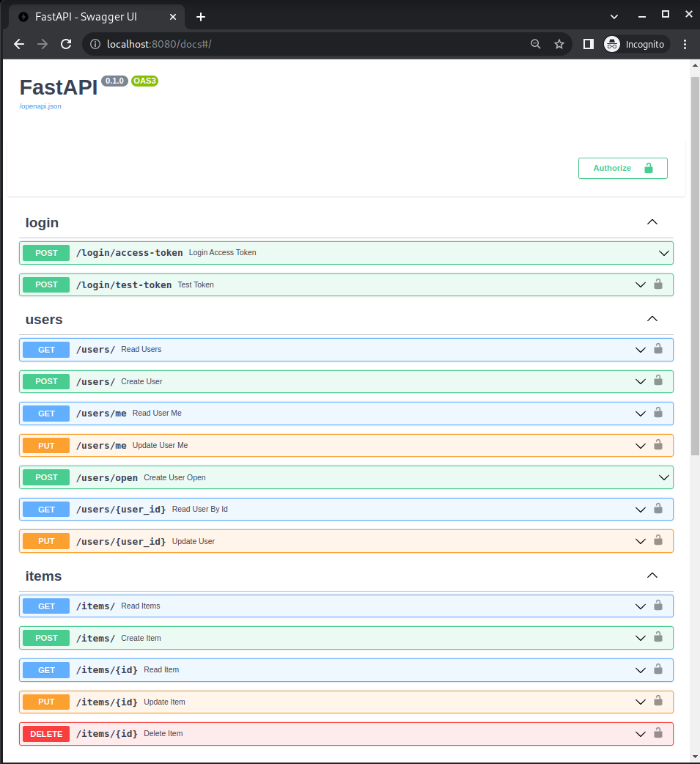Screen dimensions: 700x764
Task: Click lock icon on POST /users/ Create User
Action: point(658,381)
